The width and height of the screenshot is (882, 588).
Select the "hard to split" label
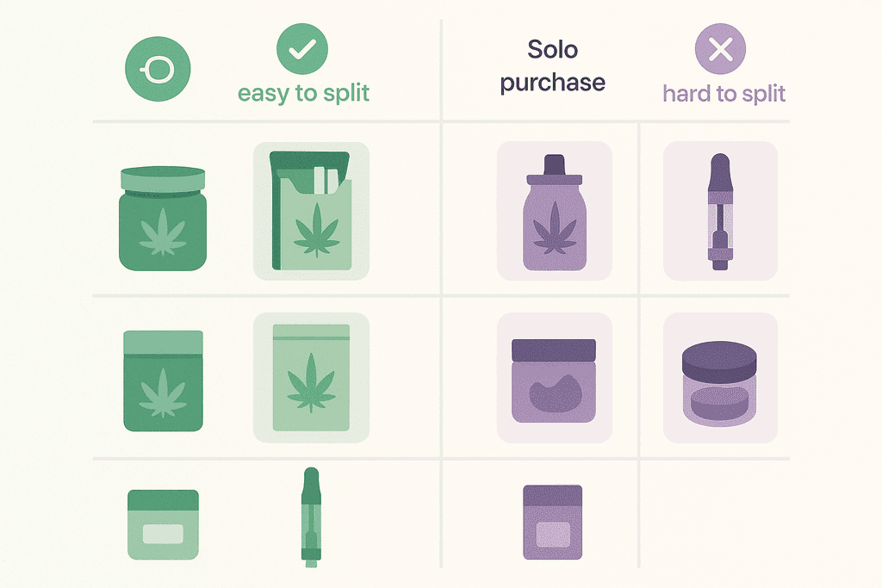pos(724,93)
